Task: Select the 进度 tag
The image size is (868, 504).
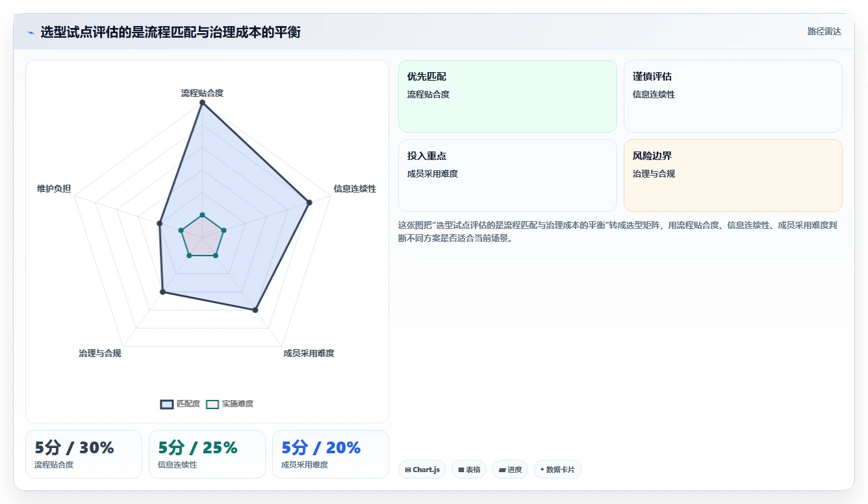Action: coord(510,470)
